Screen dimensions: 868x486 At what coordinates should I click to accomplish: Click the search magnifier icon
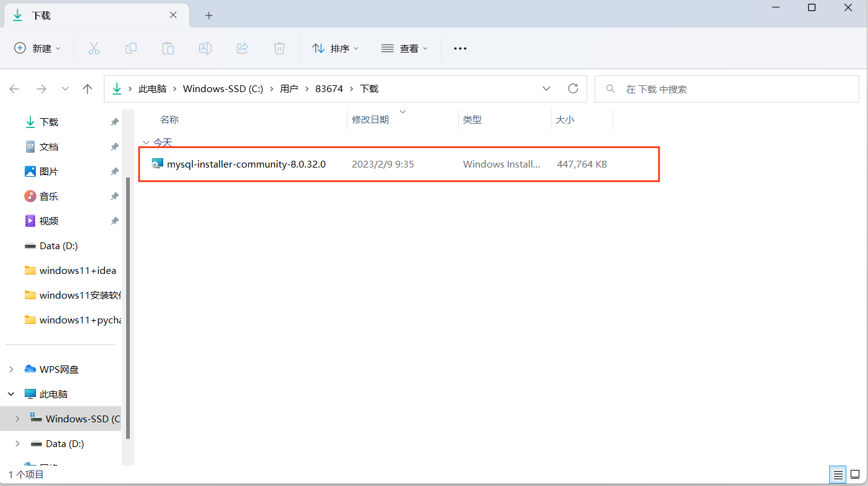pos(611,89)
